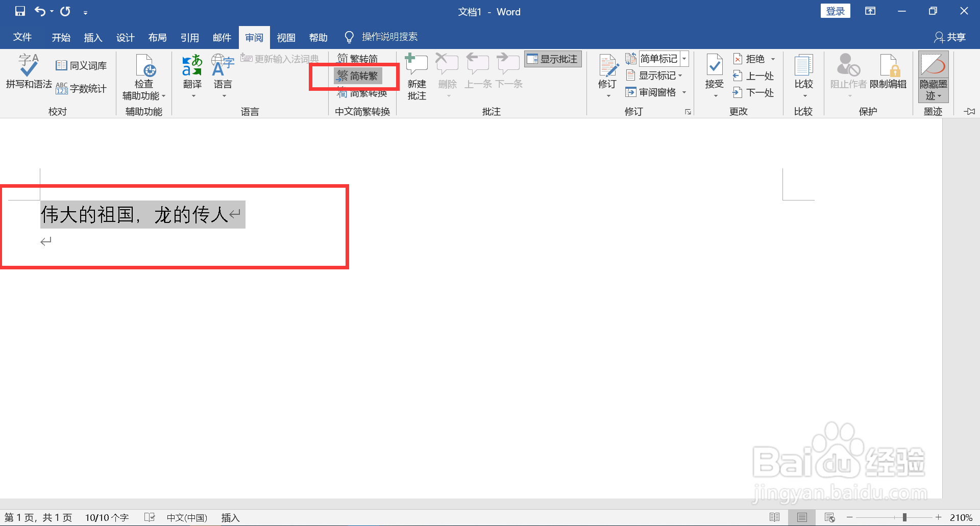Insert a comment with 新建批注
Screen dimensions: 980x526
(416, 77)
